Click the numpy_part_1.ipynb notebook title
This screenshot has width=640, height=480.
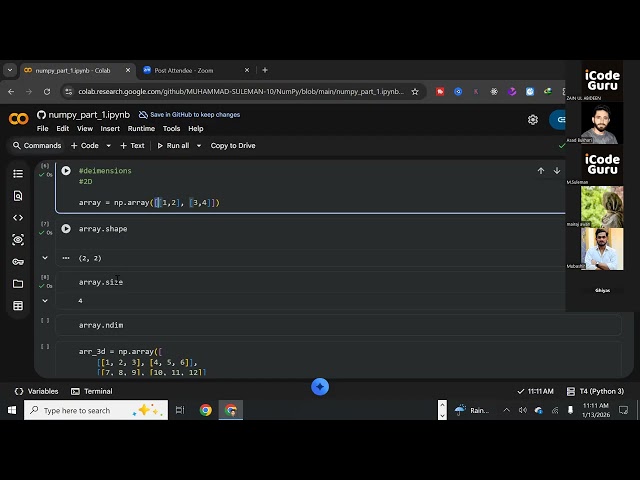click(89, 115)
